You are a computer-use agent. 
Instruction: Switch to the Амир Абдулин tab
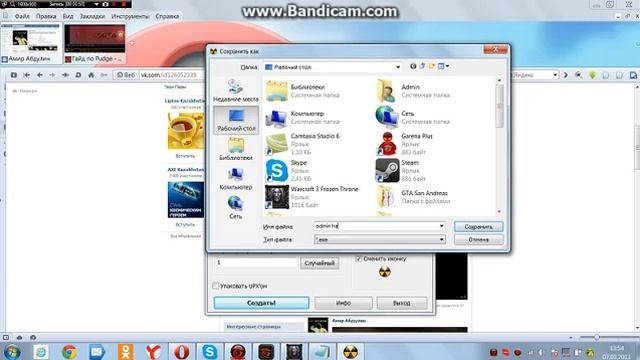tap(31, 43)
